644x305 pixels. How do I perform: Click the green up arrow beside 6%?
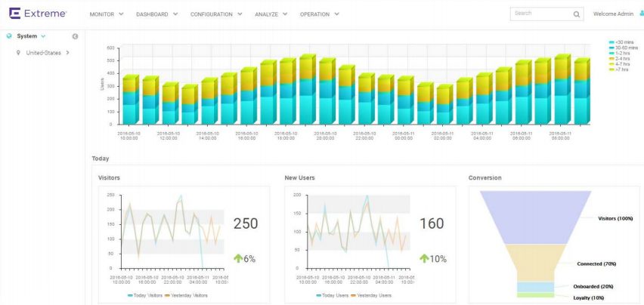tap(237, 259)
